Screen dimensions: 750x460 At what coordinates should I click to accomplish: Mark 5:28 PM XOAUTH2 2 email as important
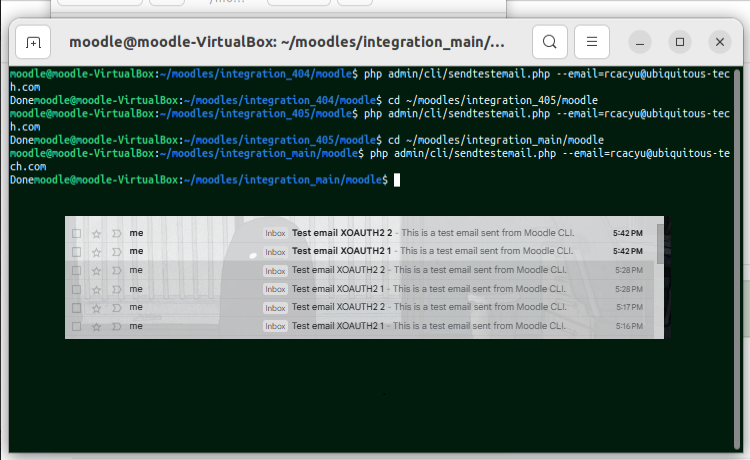click(116, 271)
